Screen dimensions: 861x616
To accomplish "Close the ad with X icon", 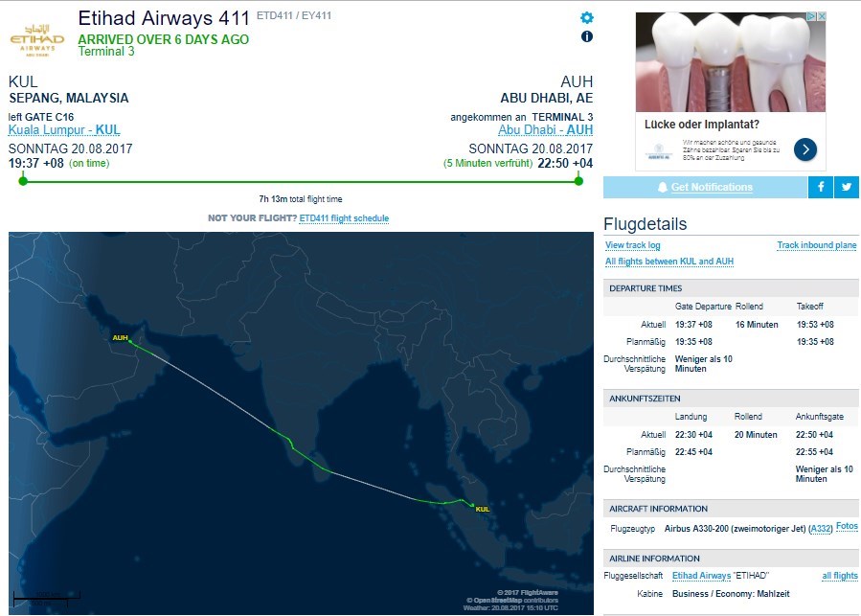I will pos(822,16).
